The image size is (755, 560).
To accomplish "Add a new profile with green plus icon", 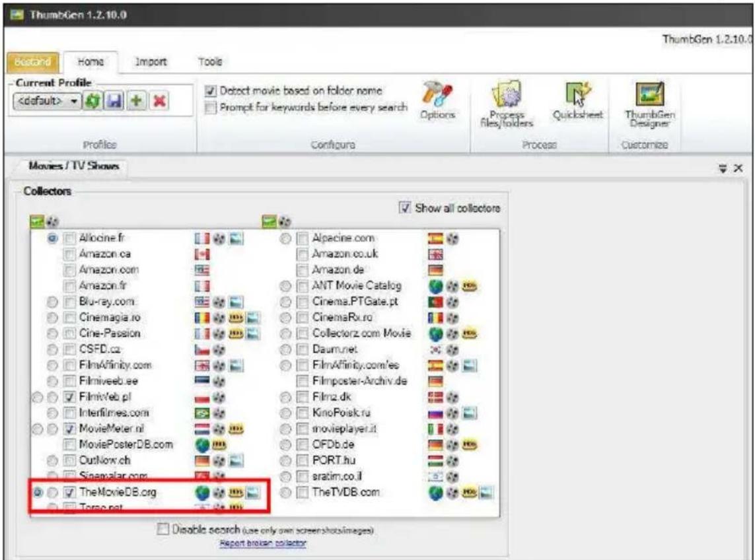I will coord(137,100).
